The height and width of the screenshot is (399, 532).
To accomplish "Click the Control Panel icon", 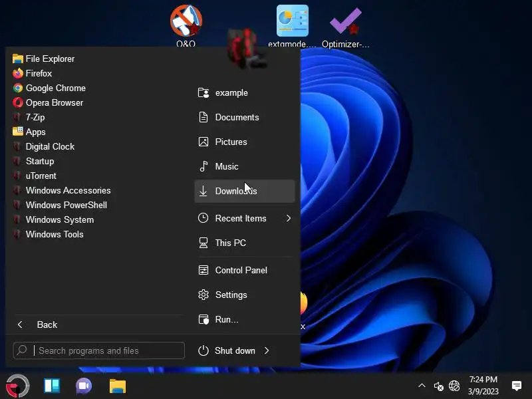I will (x=203, y=270).
